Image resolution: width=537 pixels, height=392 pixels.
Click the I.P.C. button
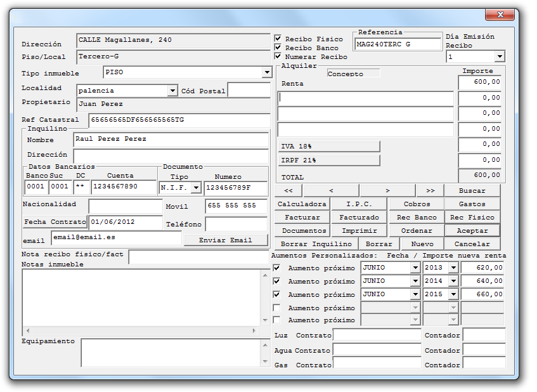coord(359,204)
